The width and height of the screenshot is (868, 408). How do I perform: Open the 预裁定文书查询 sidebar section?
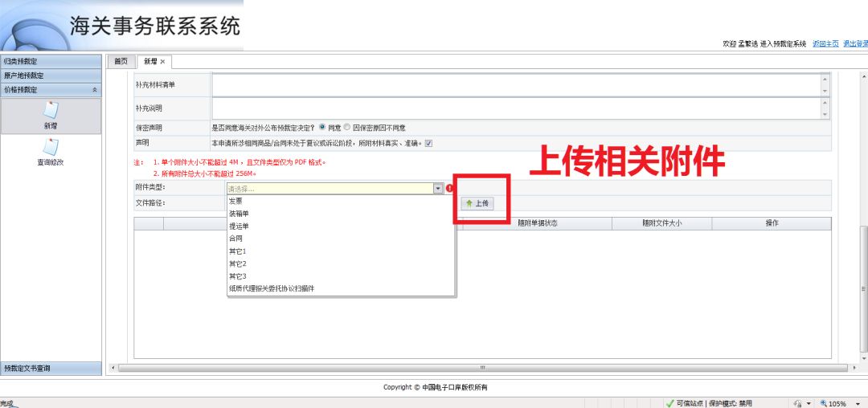click(x=51, y=368)
